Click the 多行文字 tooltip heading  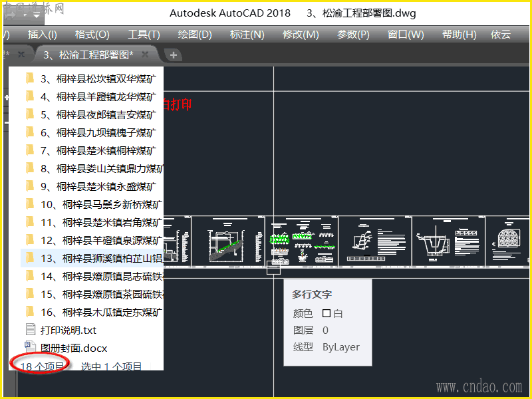(312, 294)
